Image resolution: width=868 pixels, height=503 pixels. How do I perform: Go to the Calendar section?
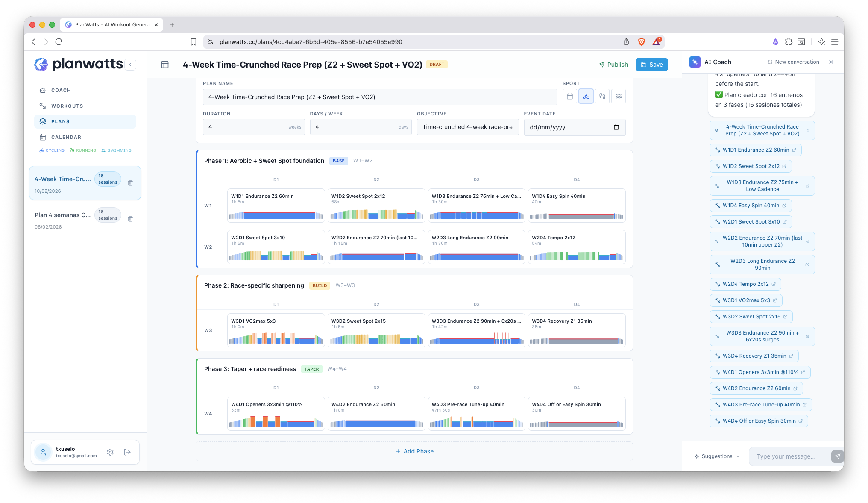pos(66,137)
